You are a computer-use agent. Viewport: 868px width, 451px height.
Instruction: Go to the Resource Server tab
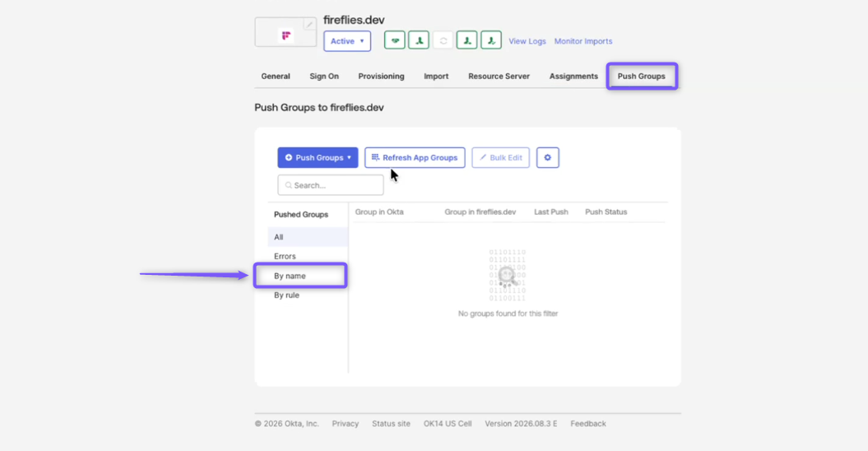499,76
